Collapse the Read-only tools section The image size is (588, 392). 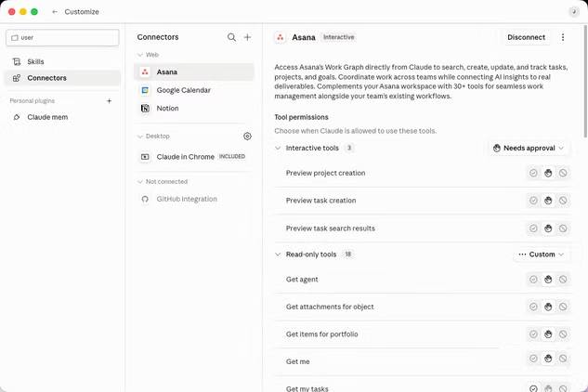tap(278, 255)
